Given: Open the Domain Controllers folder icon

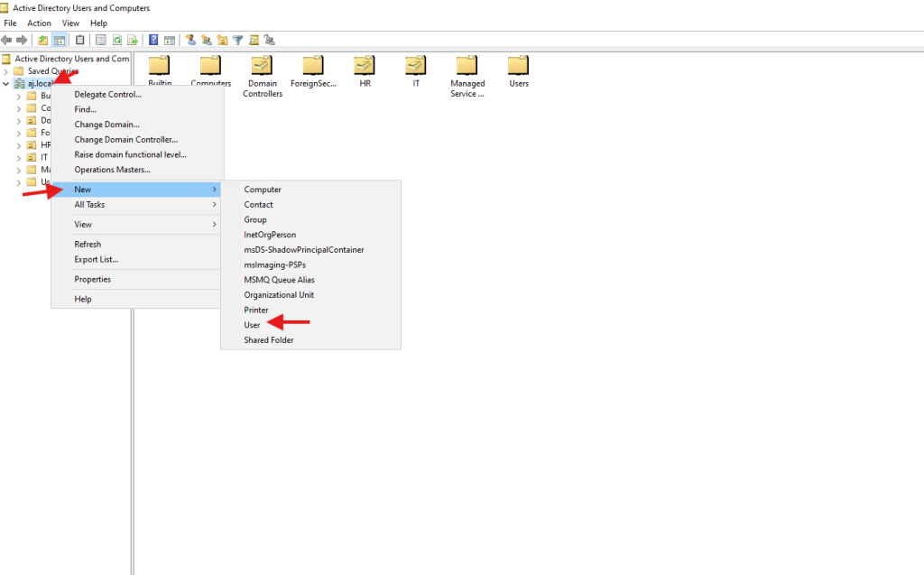Looking at the screenshot, I should click(x=262, y=66).
